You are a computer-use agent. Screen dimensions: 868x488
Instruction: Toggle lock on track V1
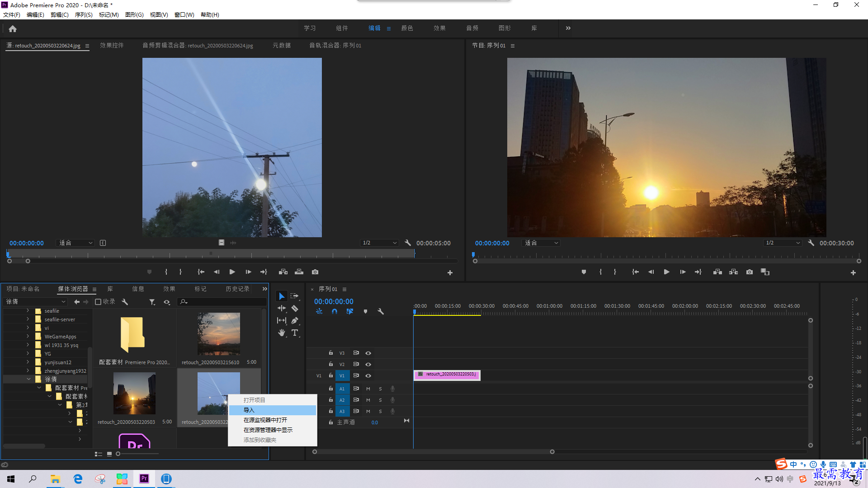point(330,375)
